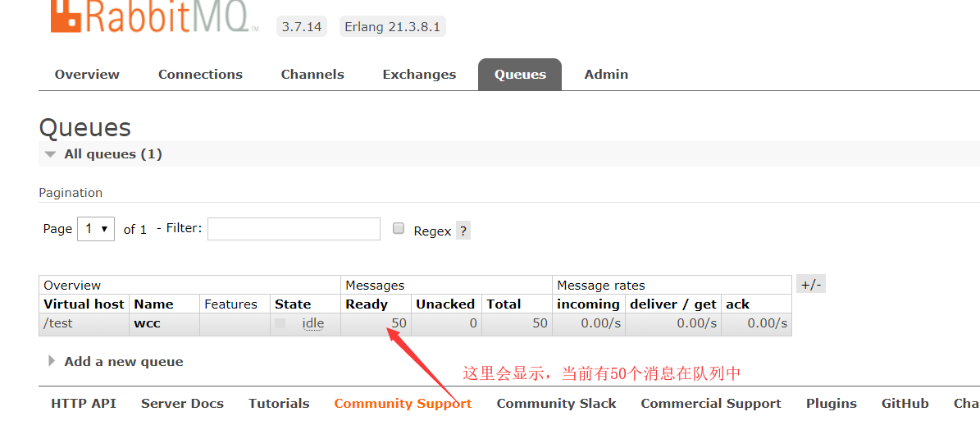Open the Community Support link

click(403, 404)
